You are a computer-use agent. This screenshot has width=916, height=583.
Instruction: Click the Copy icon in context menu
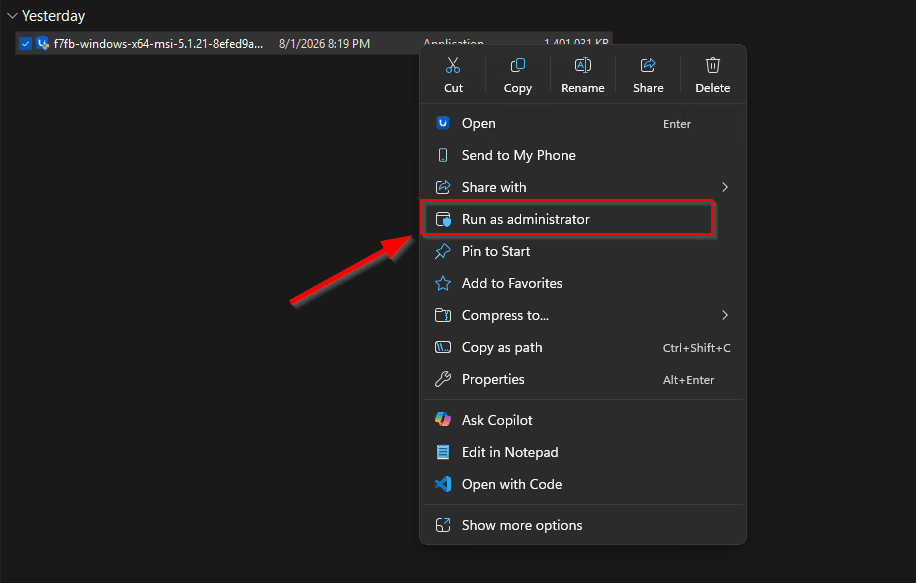tap(518, 65)
